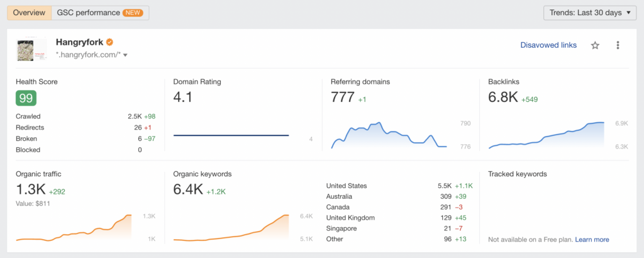Click the Value: $811 text
The width and height of the screenshot is (644, 258).
[x=33, y=203]
